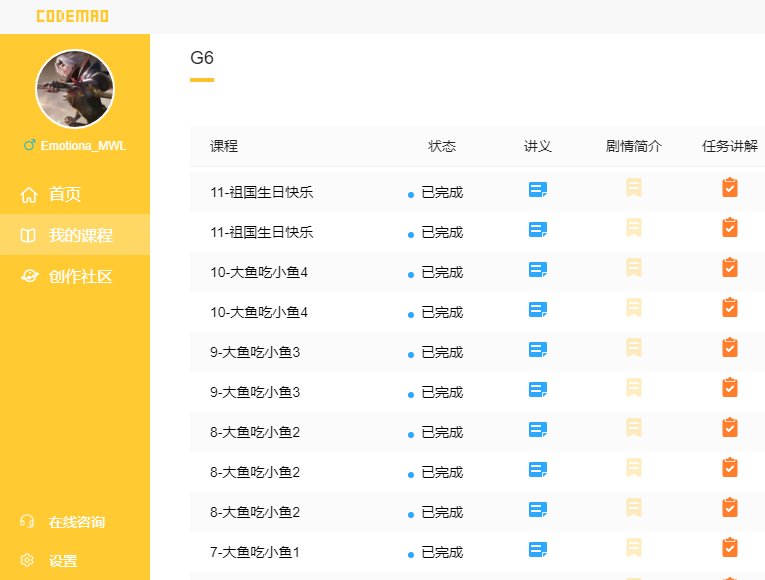
Task: Select the second 10-大鱼吃小鱼4 course name
Action: [x=259, y=312]
